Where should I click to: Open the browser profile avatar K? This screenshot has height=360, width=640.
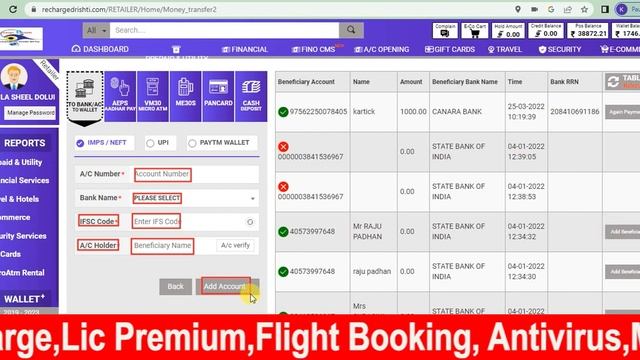(621, 9)
